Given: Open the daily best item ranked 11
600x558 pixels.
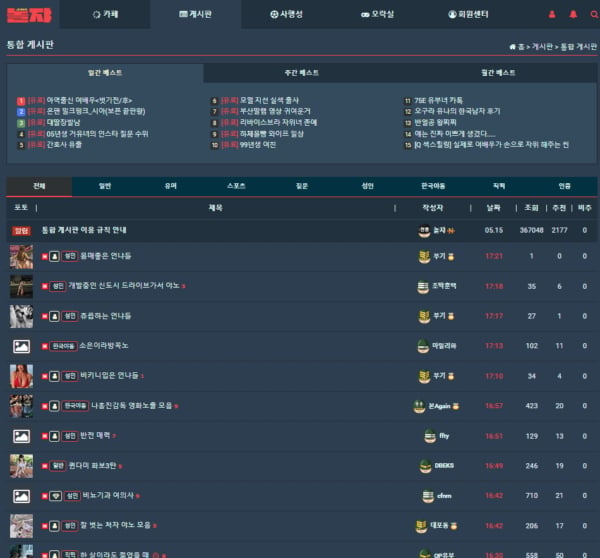Looking at the screenshot, I should click(439, 101).
